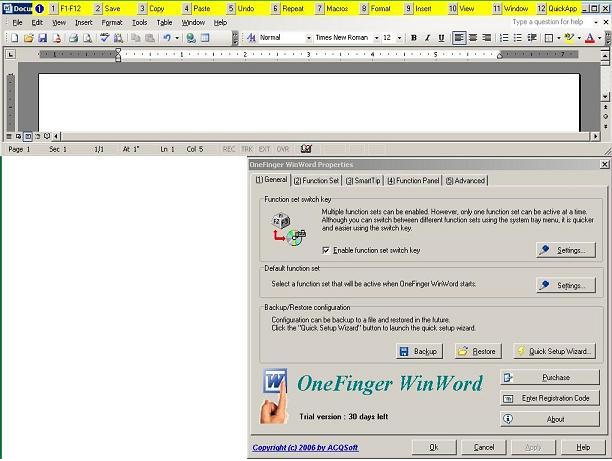
Task: Open the File menu
Action: pyautogui.click(x=17, y=23)
